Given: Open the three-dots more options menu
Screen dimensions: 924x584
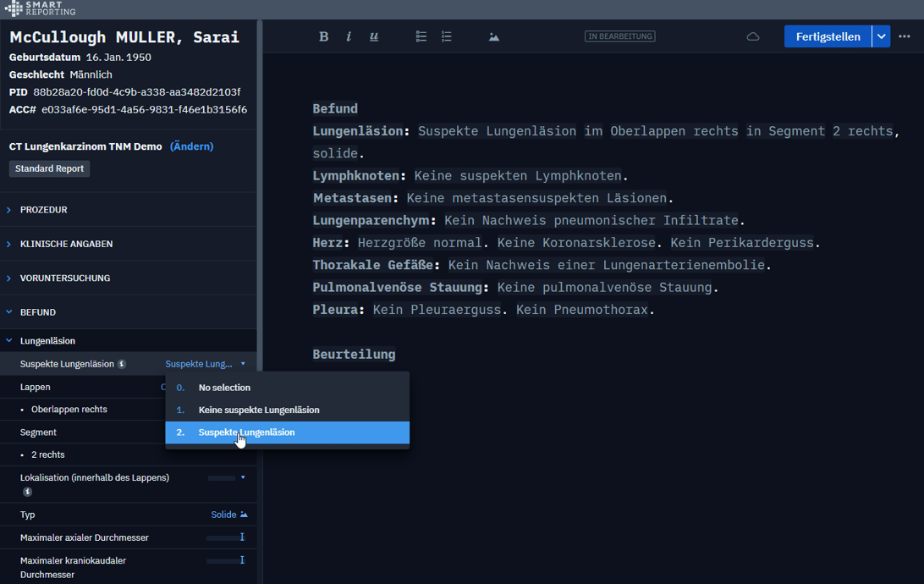Looking at the screenshot, I should (904, 36).
